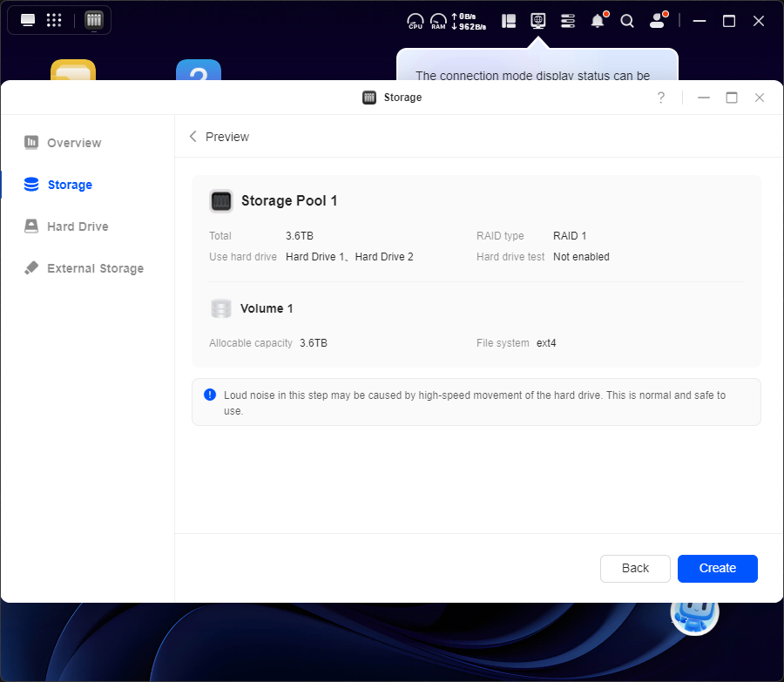The width and height of the screenshot is (784, 682).
Task: Click the Create button
Action: 717,568
